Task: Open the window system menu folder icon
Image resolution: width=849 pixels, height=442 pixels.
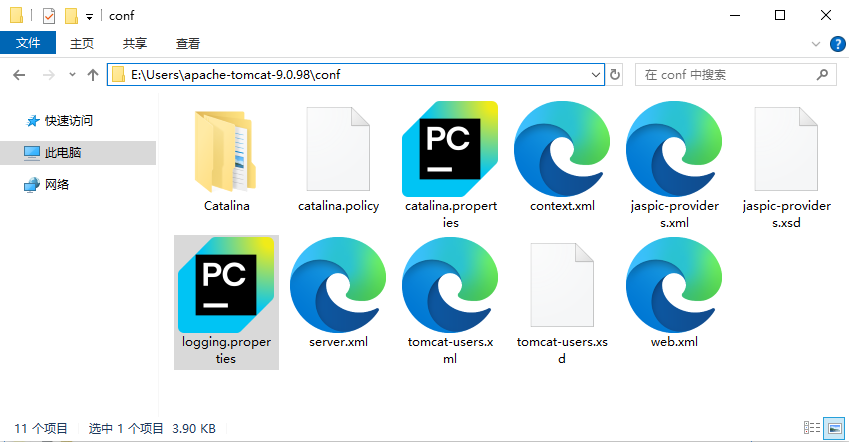Action: 16,16
